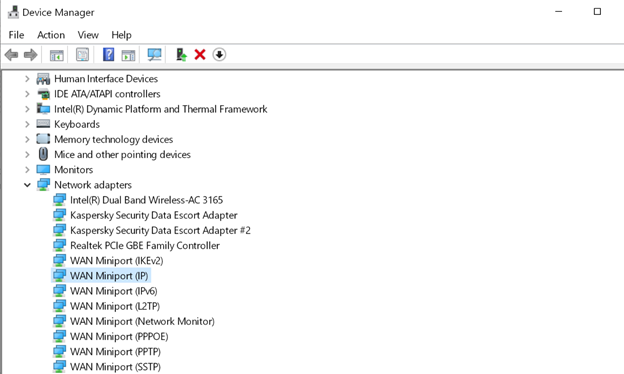Select WAN Miniport (SSTP)
The image size is (624, 374).
[x=115, y=367]
